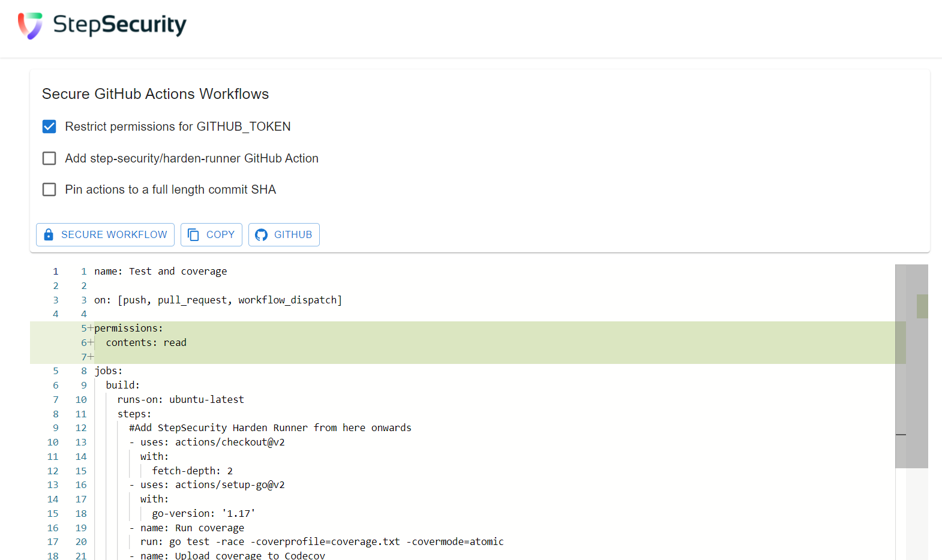Enable Add step-security/harden-runner GitHub Action
Screen dimensions: 942x560
[x=49, y=158]
